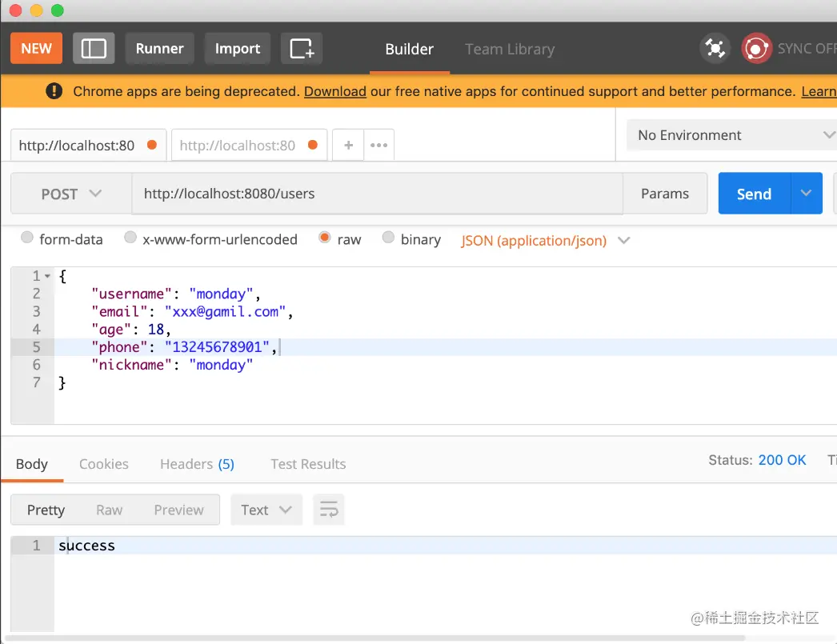
Task: Click the SYNC OFF label
Action: pos(807,49)
